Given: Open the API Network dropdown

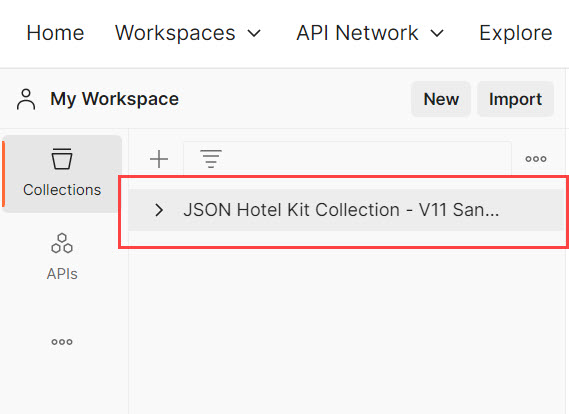Looking at the screenshot, I should (370, 33).
